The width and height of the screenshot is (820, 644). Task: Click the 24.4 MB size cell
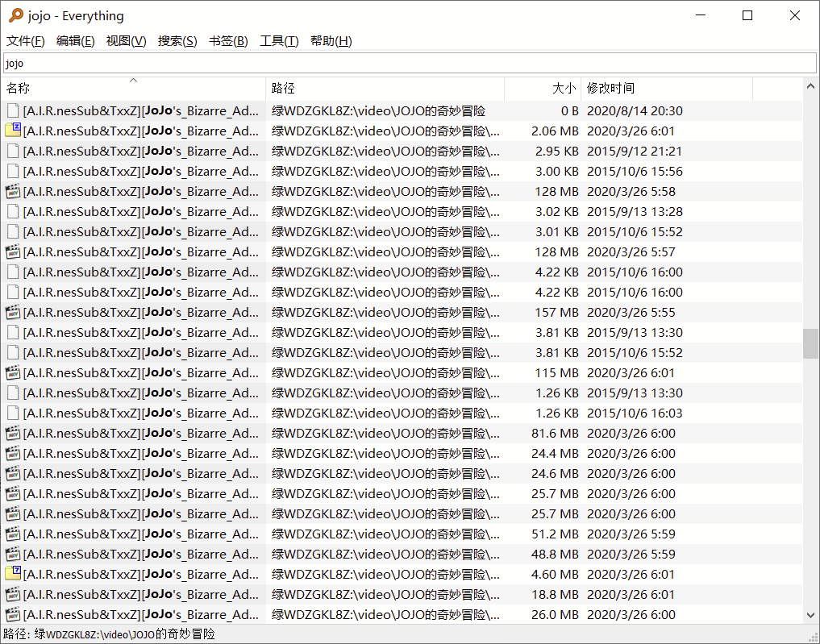(x=555, y=453)
